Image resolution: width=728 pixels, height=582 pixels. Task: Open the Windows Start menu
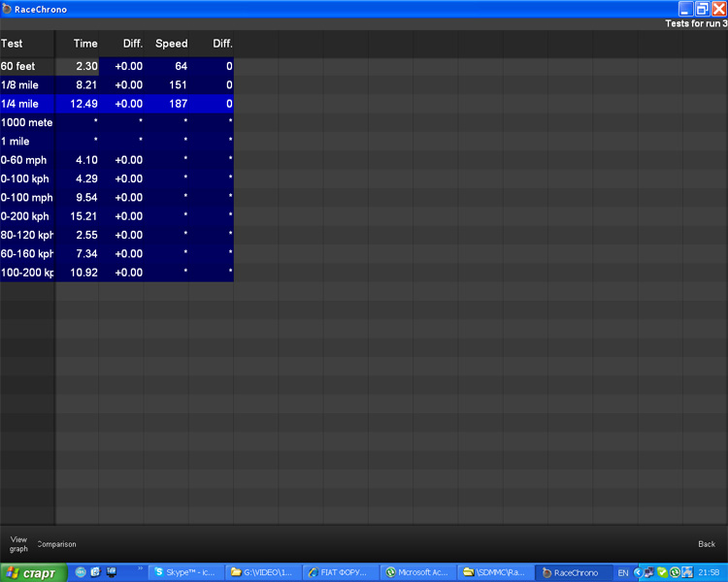point(34,572)
